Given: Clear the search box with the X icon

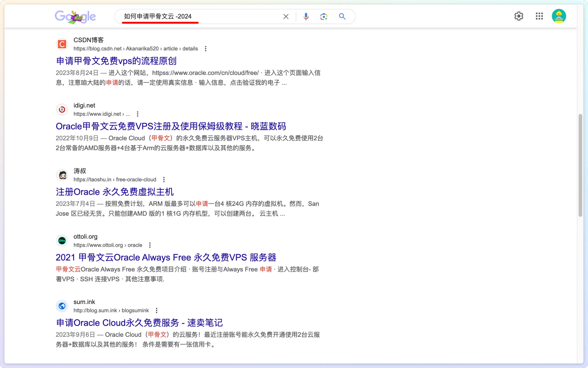Looking at the screenshot, I should [286, 17].
